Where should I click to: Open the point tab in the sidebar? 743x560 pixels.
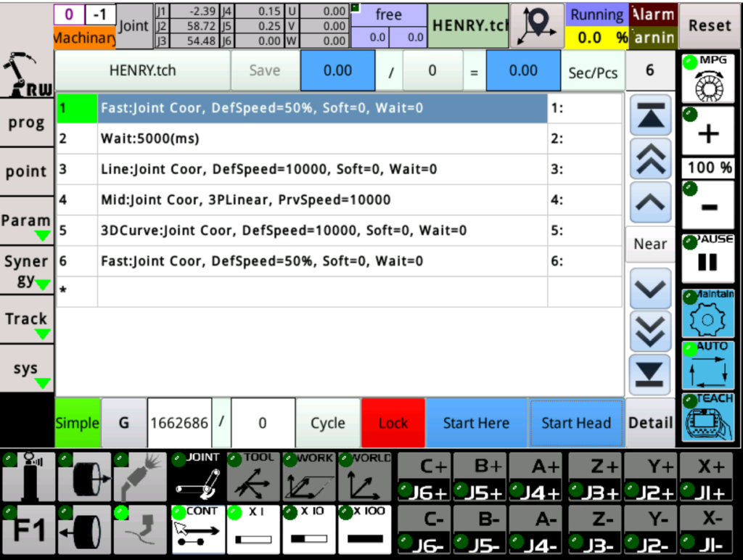[x=27, y=172]
